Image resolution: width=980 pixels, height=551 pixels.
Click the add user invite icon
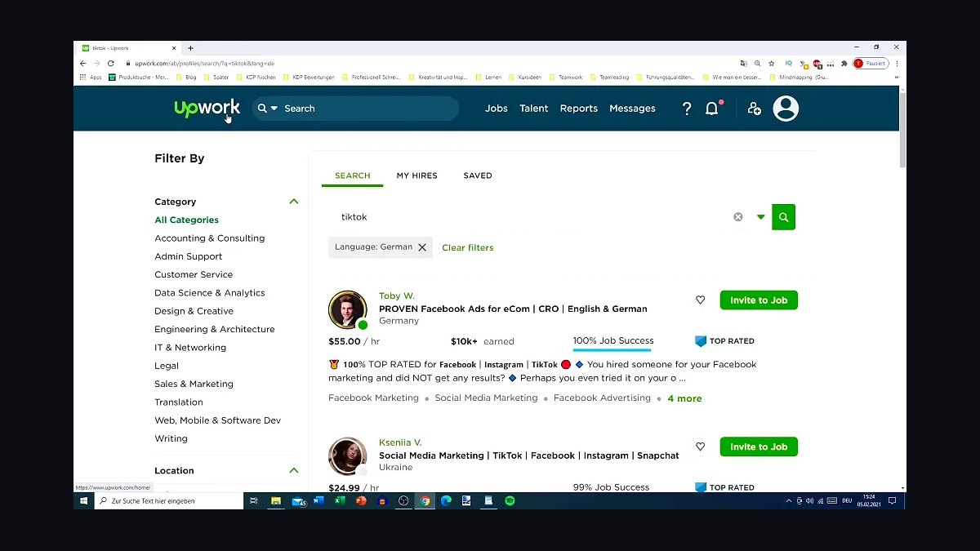pos(754,109)
